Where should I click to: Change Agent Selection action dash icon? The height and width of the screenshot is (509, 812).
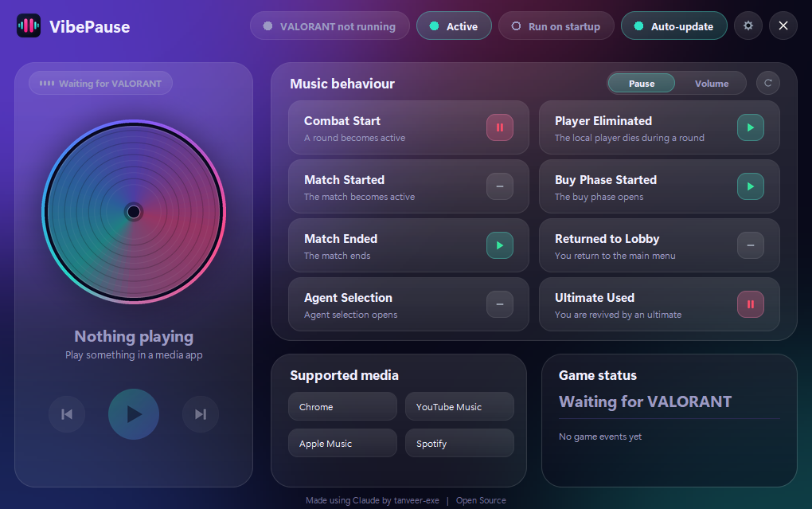500,305
